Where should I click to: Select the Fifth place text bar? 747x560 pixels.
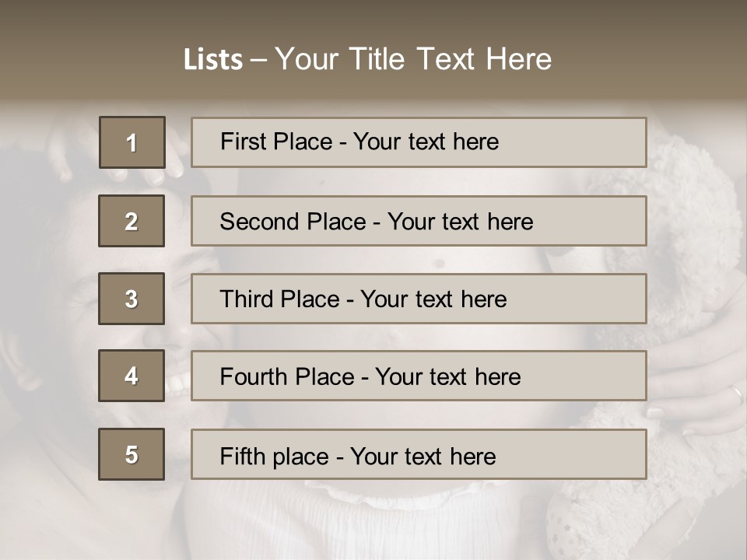[419, 454]
